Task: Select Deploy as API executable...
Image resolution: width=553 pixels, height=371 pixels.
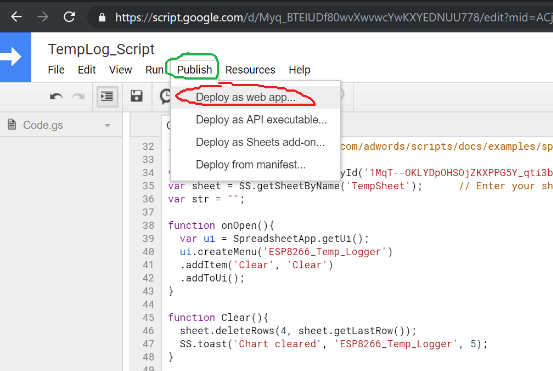Action: pyautogui.click(x=255, y=120)
